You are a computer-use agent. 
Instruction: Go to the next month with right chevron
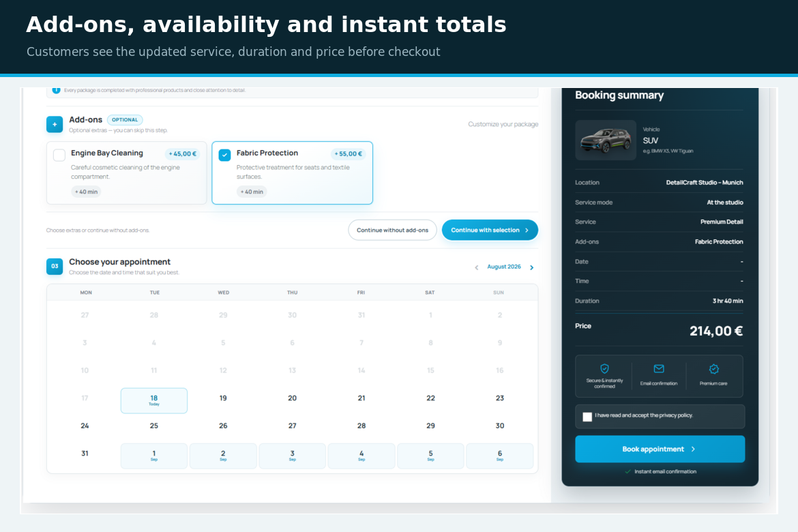pos(532,267)
